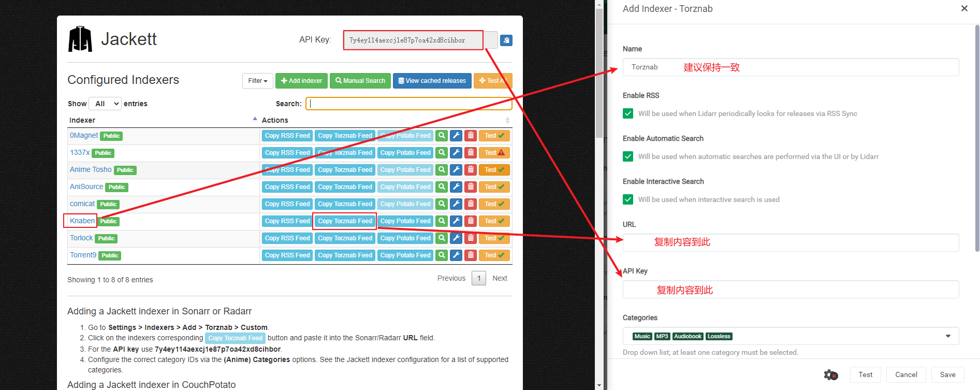980x390 pixels.
Task: Configure AniSource with wrench icon
Action: 456,187
